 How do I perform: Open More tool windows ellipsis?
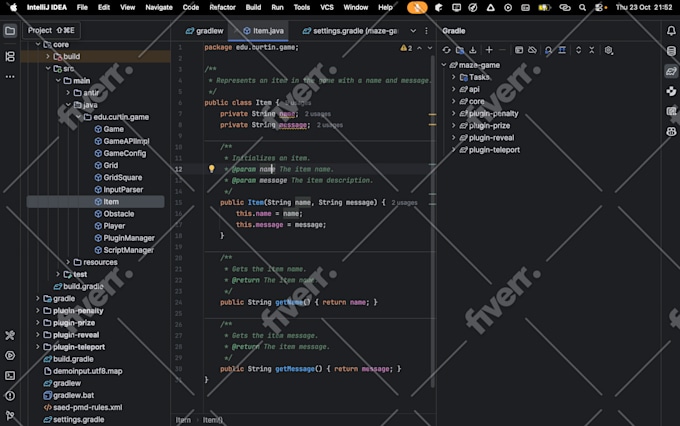[10, 77]
